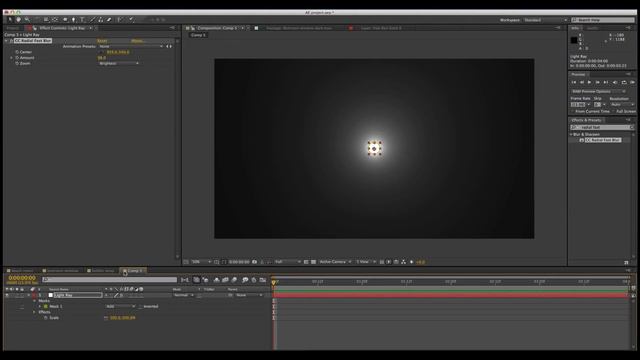Image resolution: width=640 pixels, height=360 pixels.
Task: Toggle transparency grid in composition viewer
Action: click(313, 262)
